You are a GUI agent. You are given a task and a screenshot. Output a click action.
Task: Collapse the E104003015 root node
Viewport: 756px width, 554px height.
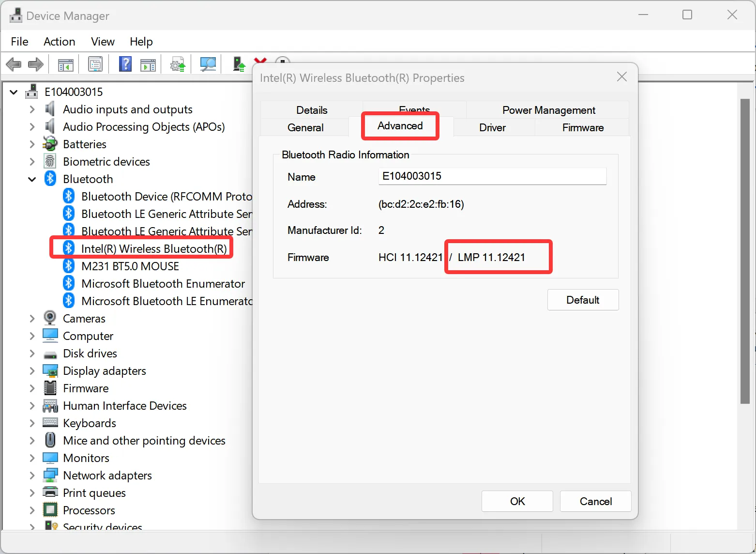pos(14,92)
